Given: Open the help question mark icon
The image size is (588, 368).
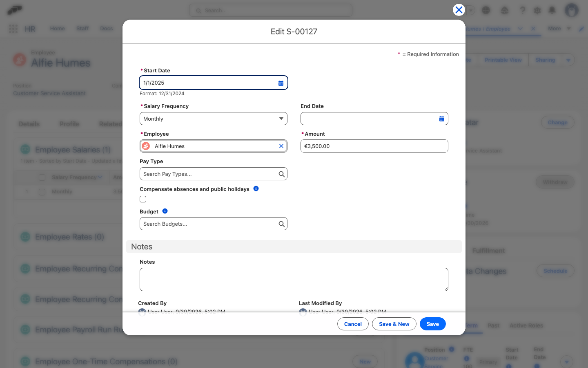Looking at the screenshot, I should tap(522, 10).
